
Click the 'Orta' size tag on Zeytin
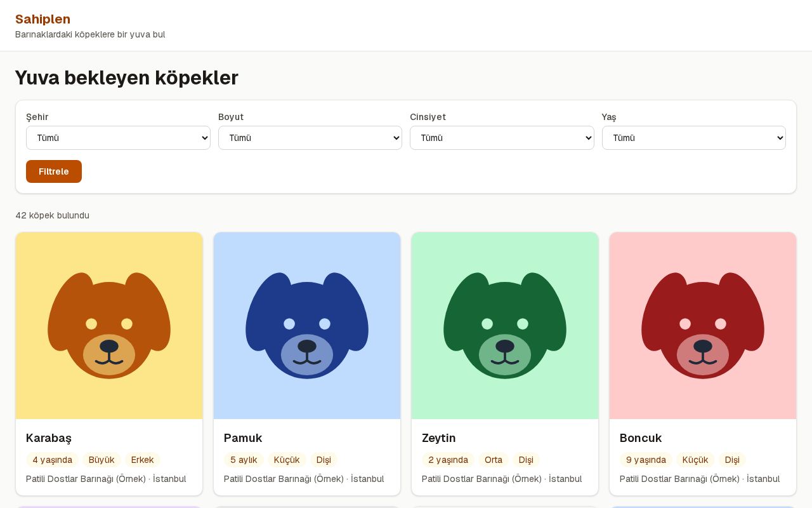(x=494, y=460)
